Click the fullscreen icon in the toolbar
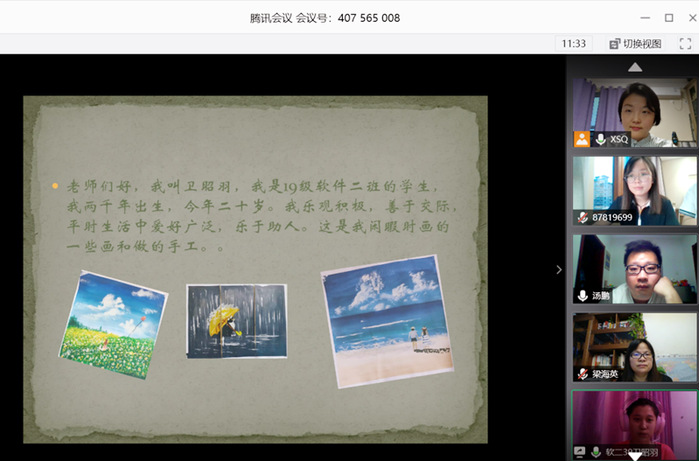The height and width of the screenshot is (461, 699). pos(685,44)
